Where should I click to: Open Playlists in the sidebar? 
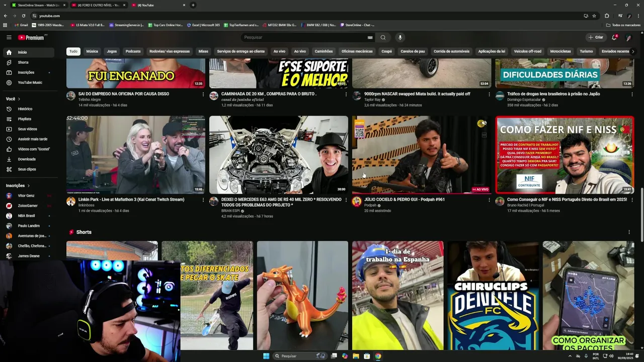pos(29,119)
